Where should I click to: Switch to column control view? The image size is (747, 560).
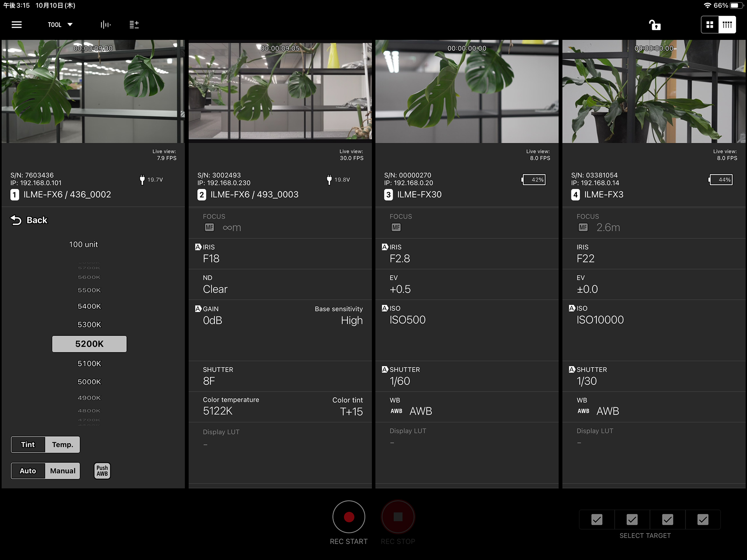[727, 25]
